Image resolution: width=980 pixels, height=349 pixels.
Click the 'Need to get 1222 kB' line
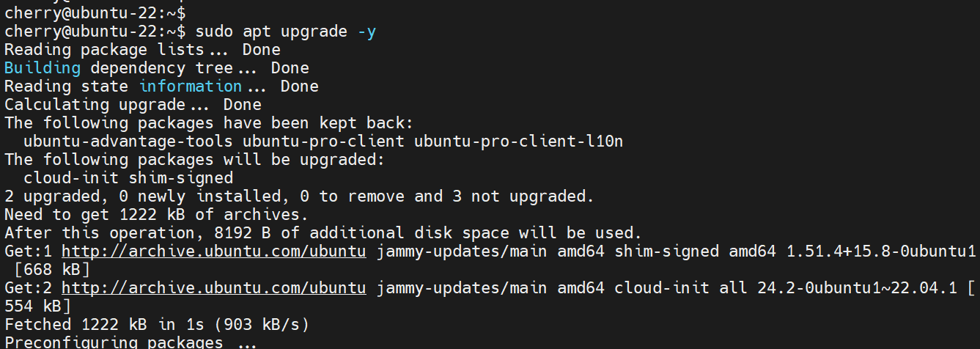(x=157, y=215)
